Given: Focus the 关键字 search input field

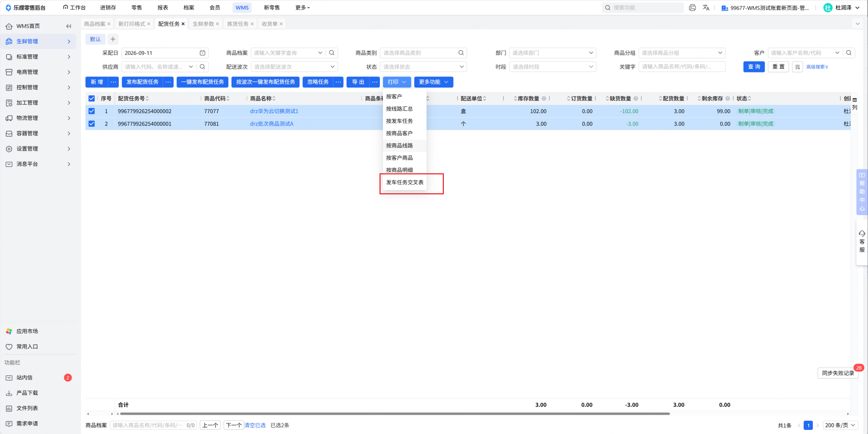Looking at the screenshot, I should (682, 67).
